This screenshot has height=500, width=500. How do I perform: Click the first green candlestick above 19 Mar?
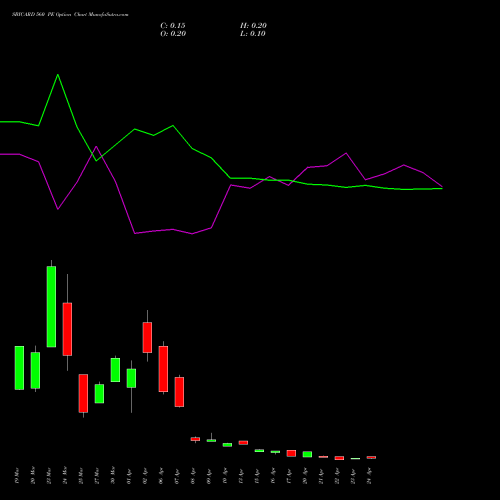[x=19, y=368]
